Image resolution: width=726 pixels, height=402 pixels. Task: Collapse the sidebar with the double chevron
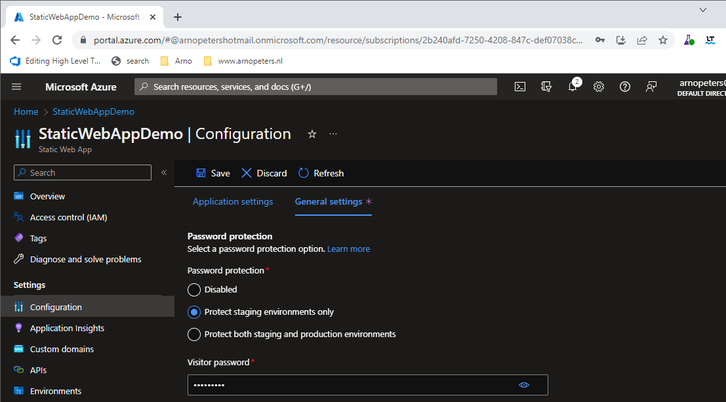pos(164,173)
